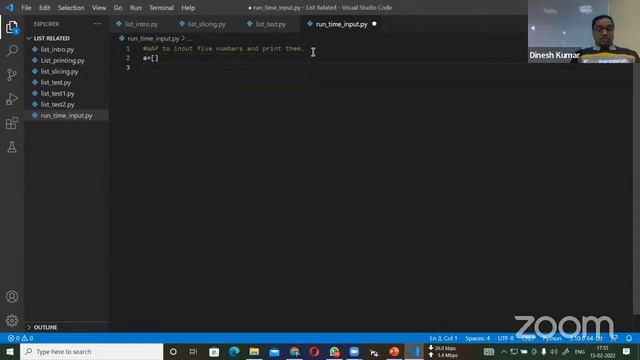640x360 pixels.
Task: Open list_test1.py in Explorer tree
Action: (58, 93)
